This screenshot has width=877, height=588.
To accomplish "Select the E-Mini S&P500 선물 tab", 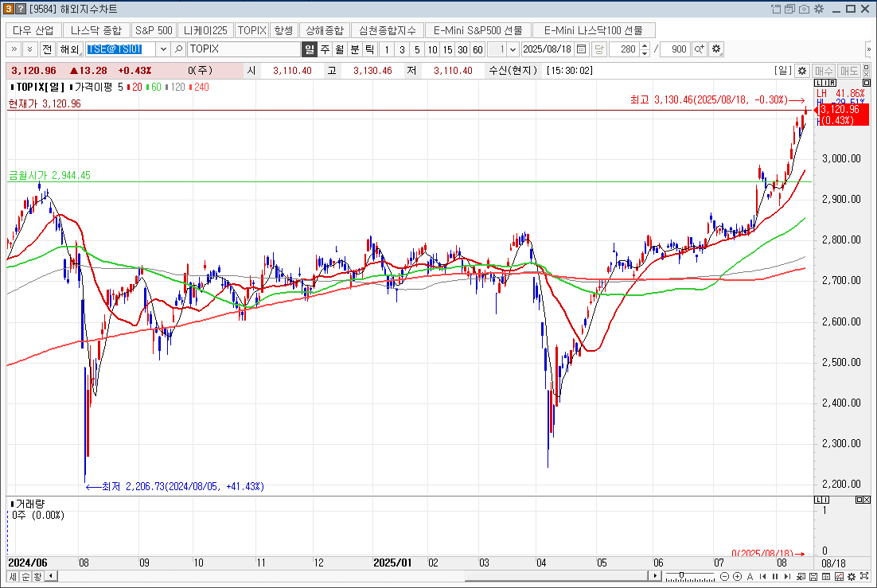I will (x=478, y=30).
